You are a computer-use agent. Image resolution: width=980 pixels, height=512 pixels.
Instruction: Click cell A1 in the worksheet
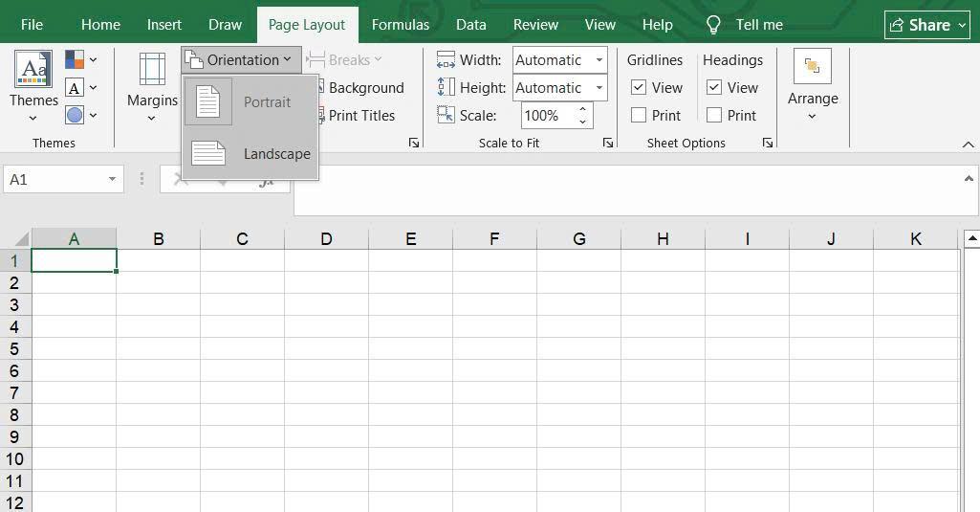point(74,260)
